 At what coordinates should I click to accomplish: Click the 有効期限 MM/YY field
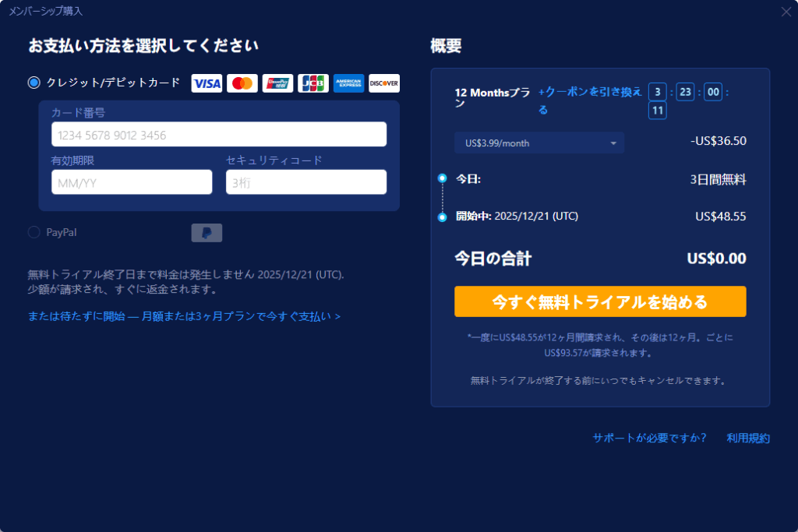(x=132, y=182)
